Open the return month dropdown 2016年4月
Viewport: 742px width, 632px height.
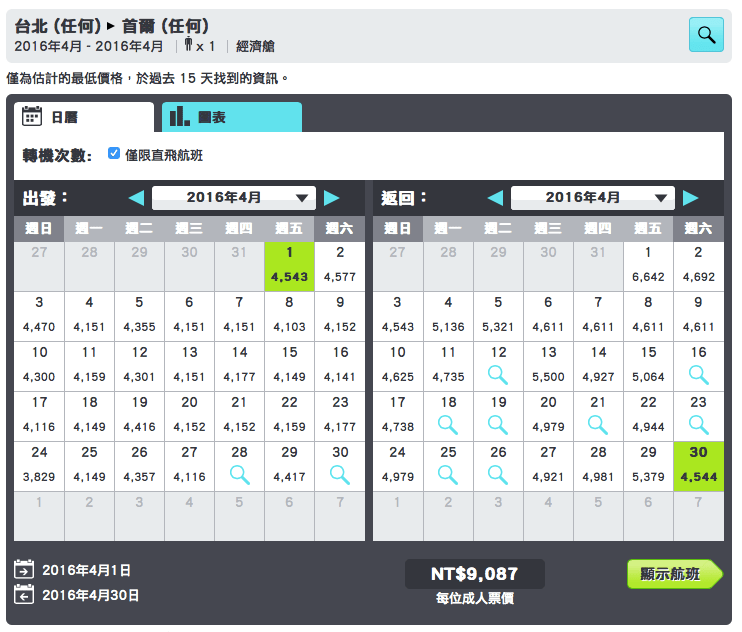[592, 198]
